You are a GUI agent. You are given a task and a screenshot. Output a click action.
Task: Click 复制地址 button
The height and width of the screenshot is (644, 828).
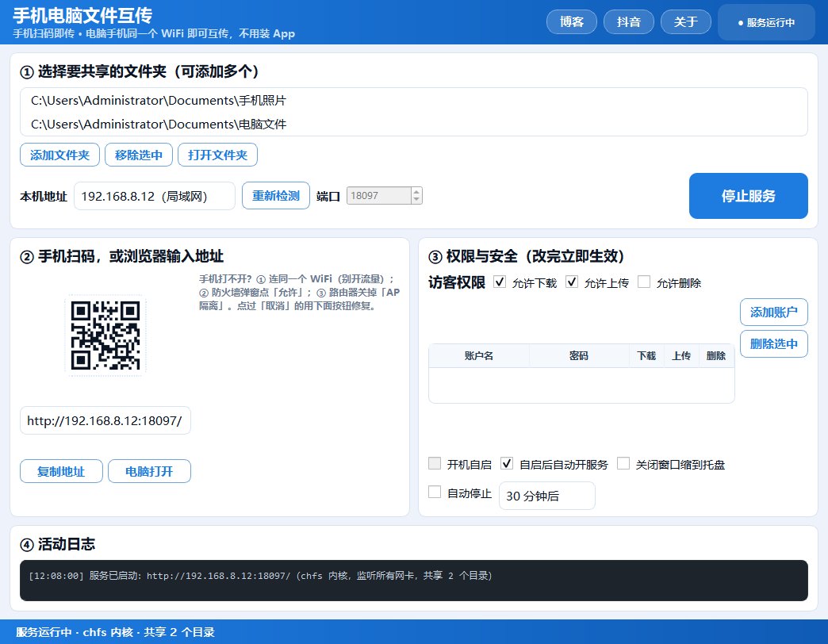point(61,471)
